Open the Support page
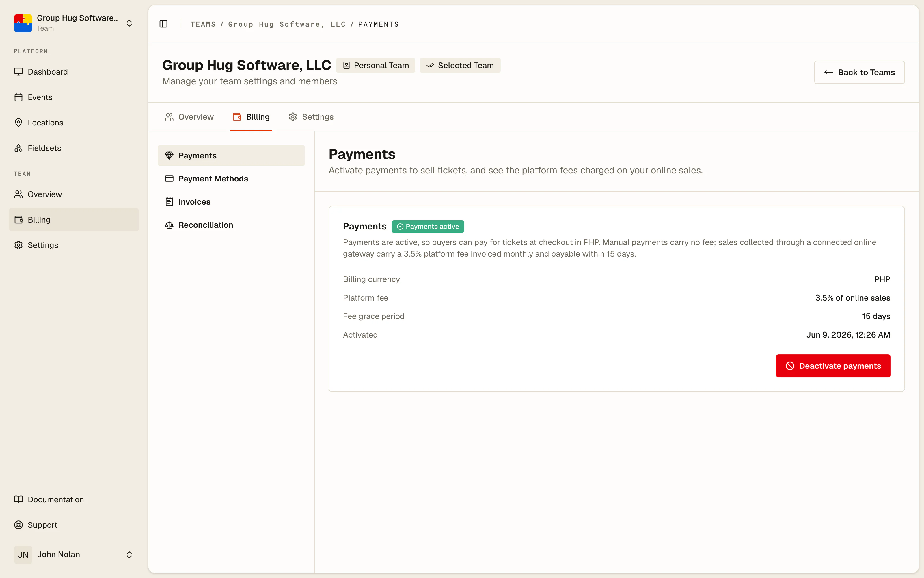Viewport: 924px width, 578px height. (74, 525)
